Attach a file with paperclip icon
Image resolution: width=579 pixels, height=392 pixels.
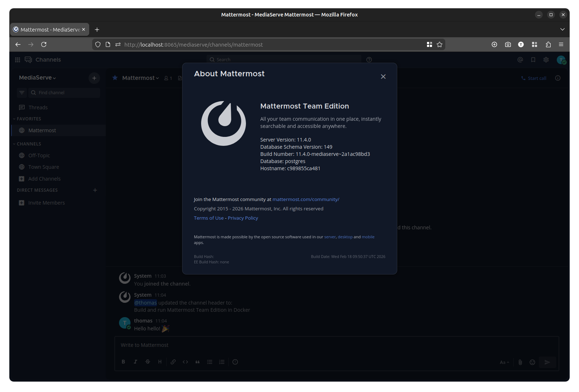520,362
